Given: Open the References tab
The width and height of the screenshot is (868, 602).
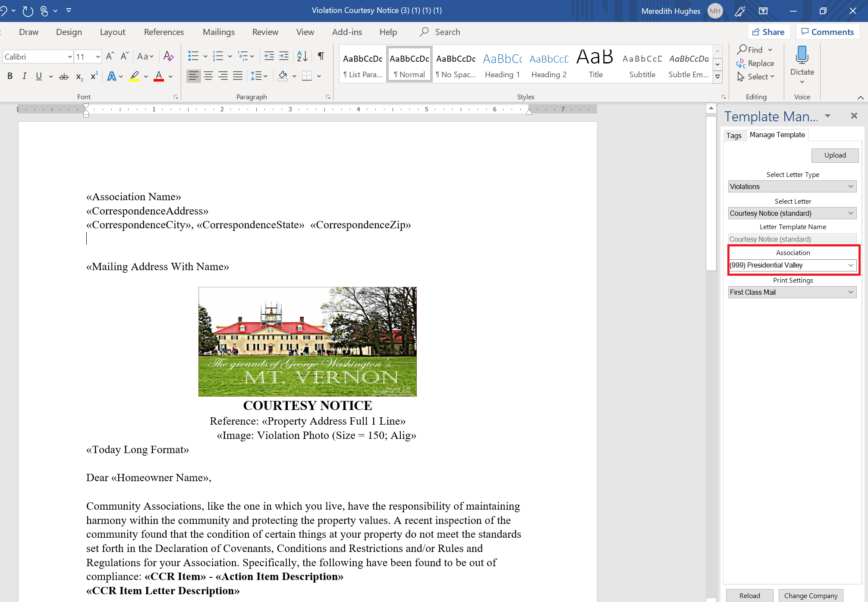Looking at the screenshot, I should tap(164, 32).
